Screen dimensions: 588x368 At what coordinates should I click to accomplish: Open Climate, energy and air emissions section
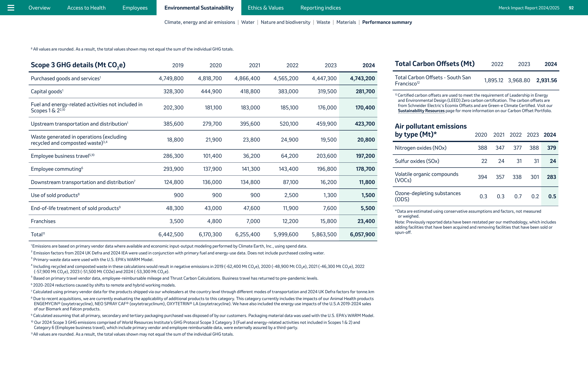coord(200,22)
